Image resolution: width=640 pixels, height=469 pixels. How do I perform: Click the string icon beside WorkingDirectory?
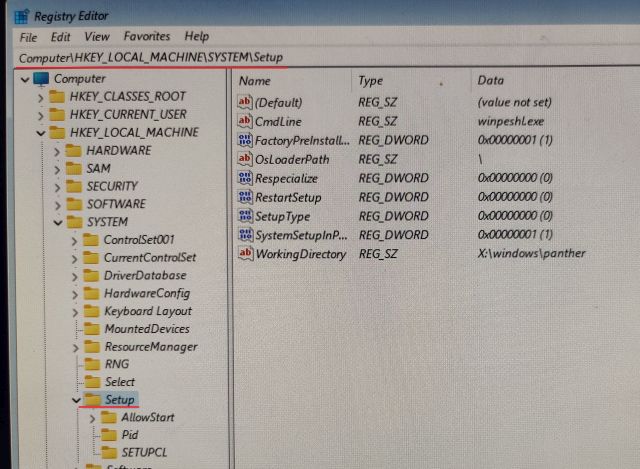246,253
